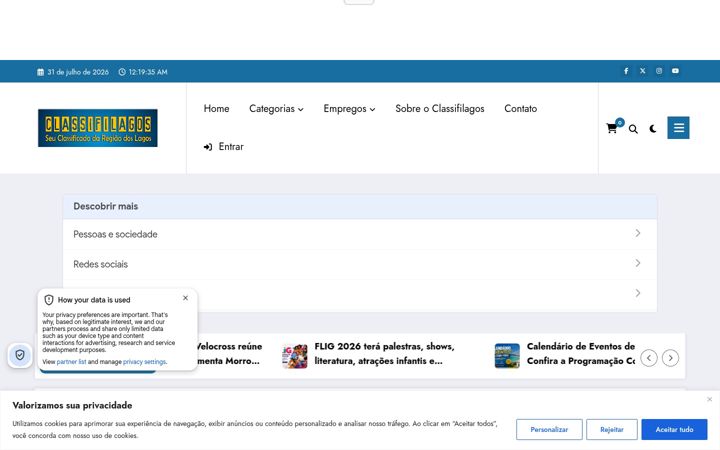Click the chevron in the third Descobrir mais row
Image resolution: width=720 pixels, height=450 pixels.
click(638, 293)
